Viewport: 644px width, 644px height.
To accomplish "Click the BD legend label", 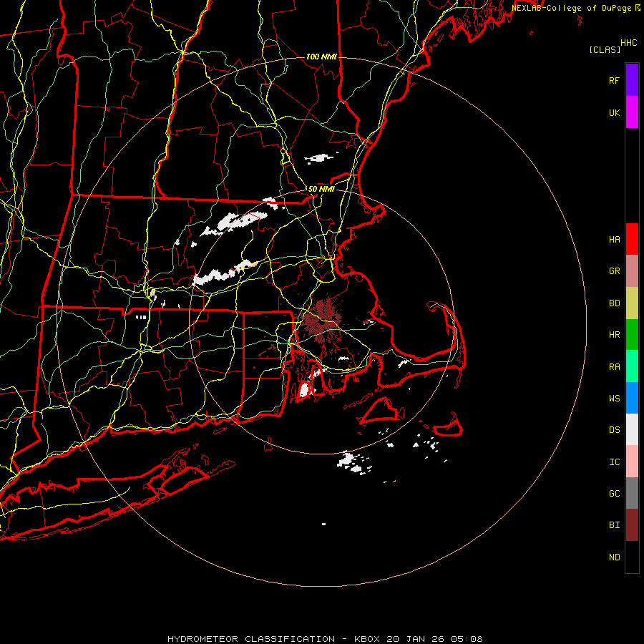I will (x=614, y=303).
